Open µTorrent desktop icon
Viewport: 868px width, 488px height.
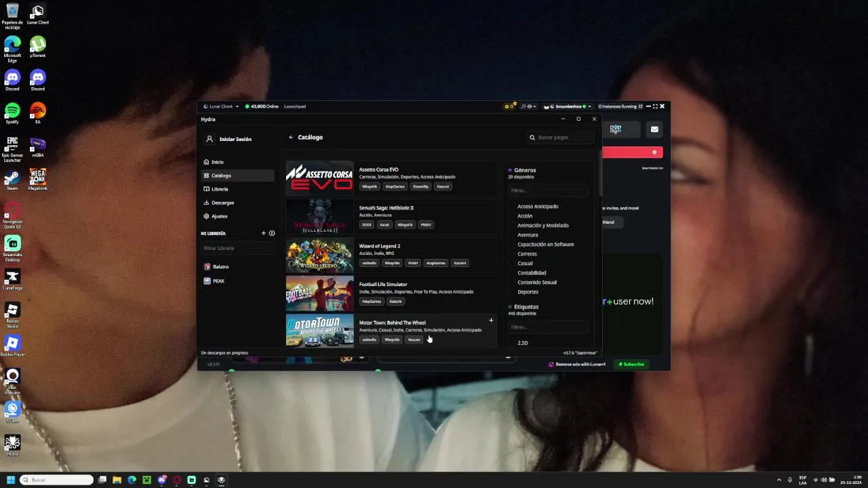tap(38, 47)
